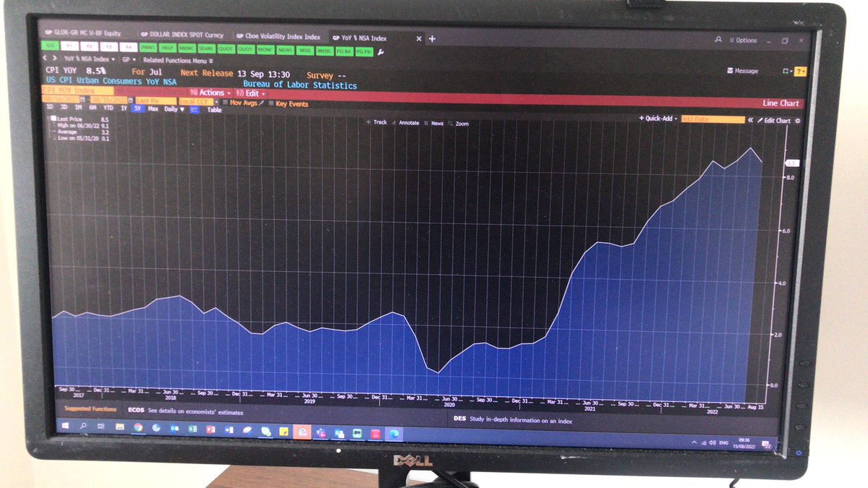
Task: Expand Related Functions Menu
Action: pos(178,61)
